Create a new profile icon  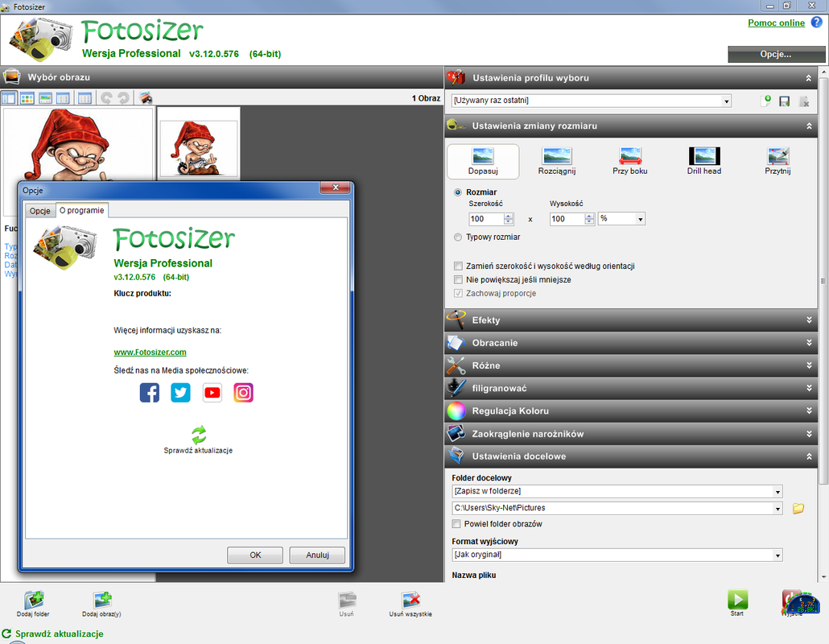click(765, 101)
